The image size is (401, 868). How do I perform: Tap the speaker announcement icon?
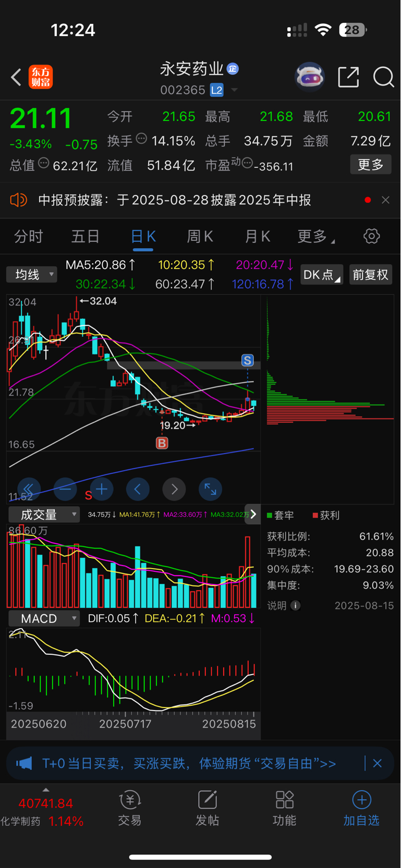click(19, 200)
